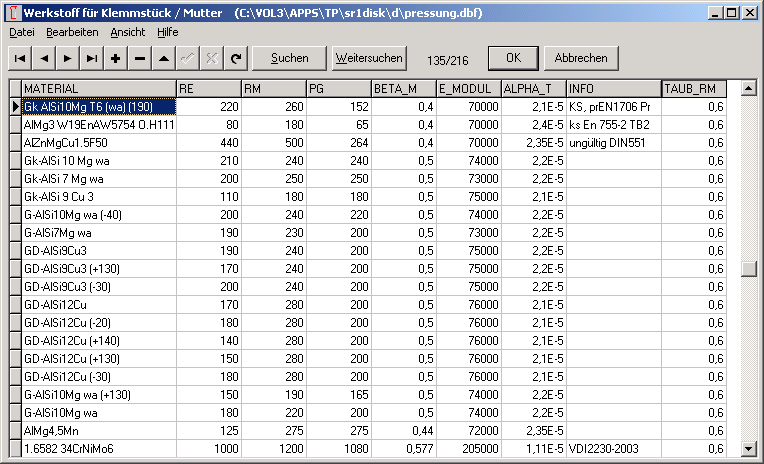Screen dimensions: 764x464
Task: Open the Ansicht menu
Action: (x=128, y=32)
